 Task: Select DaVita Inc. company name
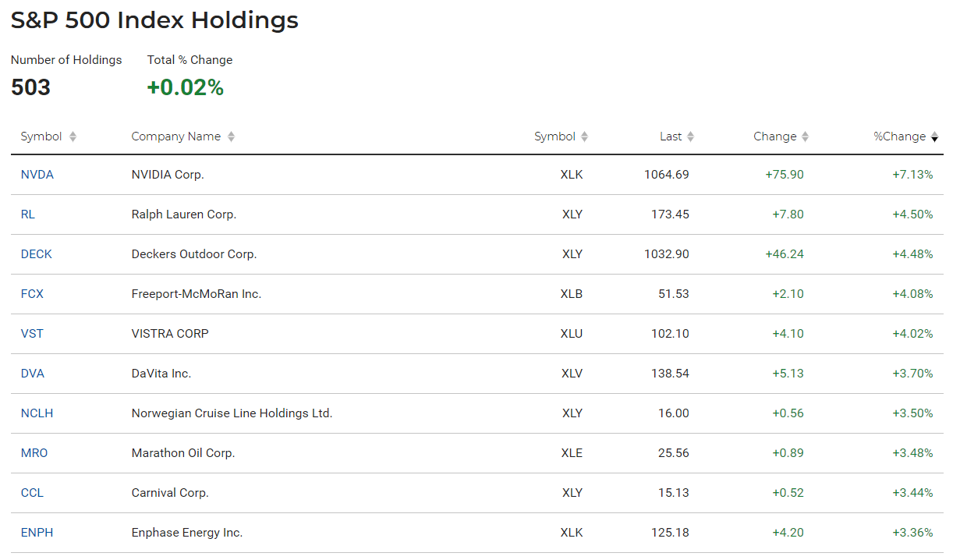(161, 374)
